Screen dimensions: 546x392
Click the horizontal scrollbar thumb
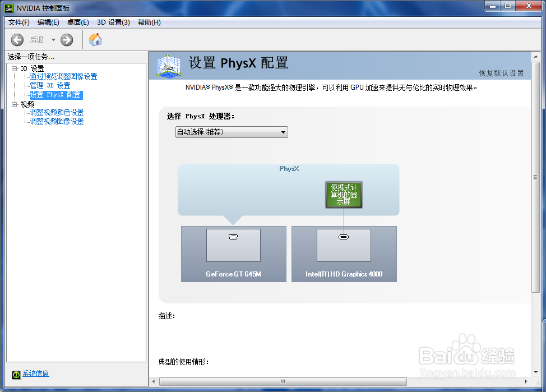click(283, 381)
